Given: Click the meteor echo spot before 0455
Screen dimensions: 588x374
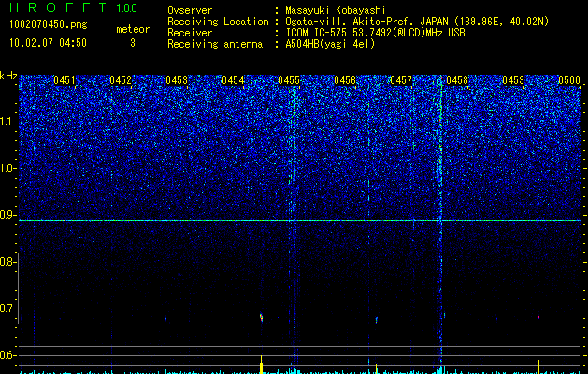Looking at the screenshot, I should (x=262, y=318).
